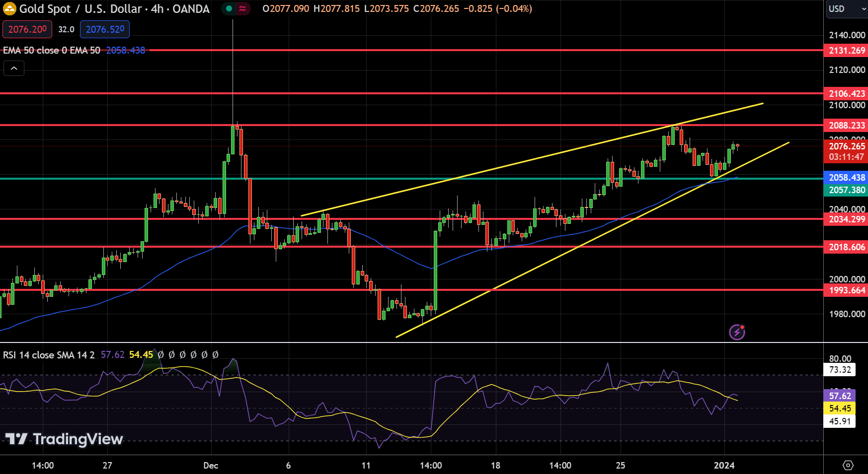Click the 45.91 RSI lower label

(x=840, y=421)
